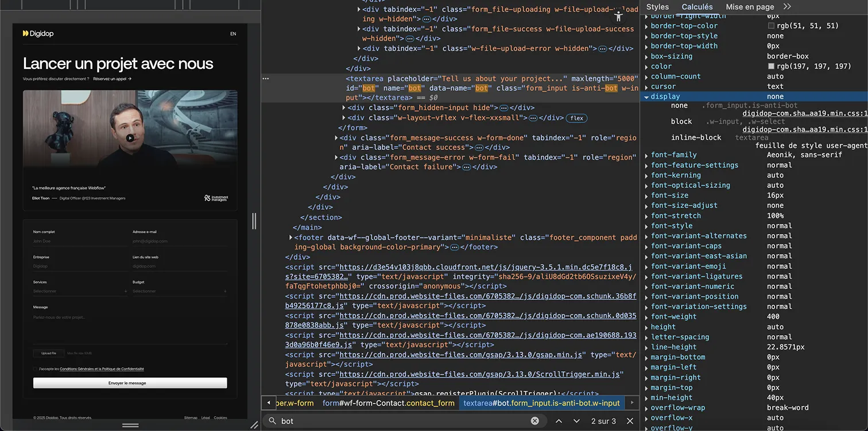Image resolution: width=868 pixels, height=431 pixels.
Task: Switch to the Calculés tab
Action: (697, 7)
